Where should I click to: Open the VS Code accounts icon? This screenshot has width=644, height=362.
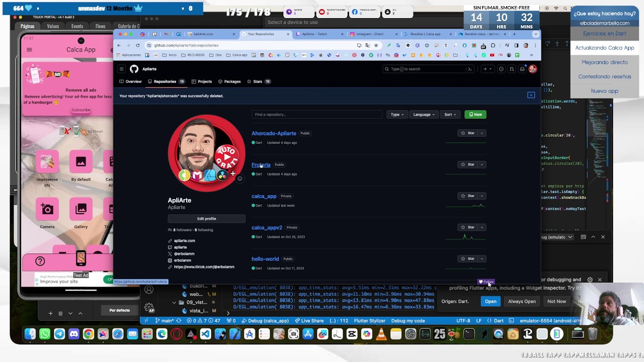[x=149, y=290]
